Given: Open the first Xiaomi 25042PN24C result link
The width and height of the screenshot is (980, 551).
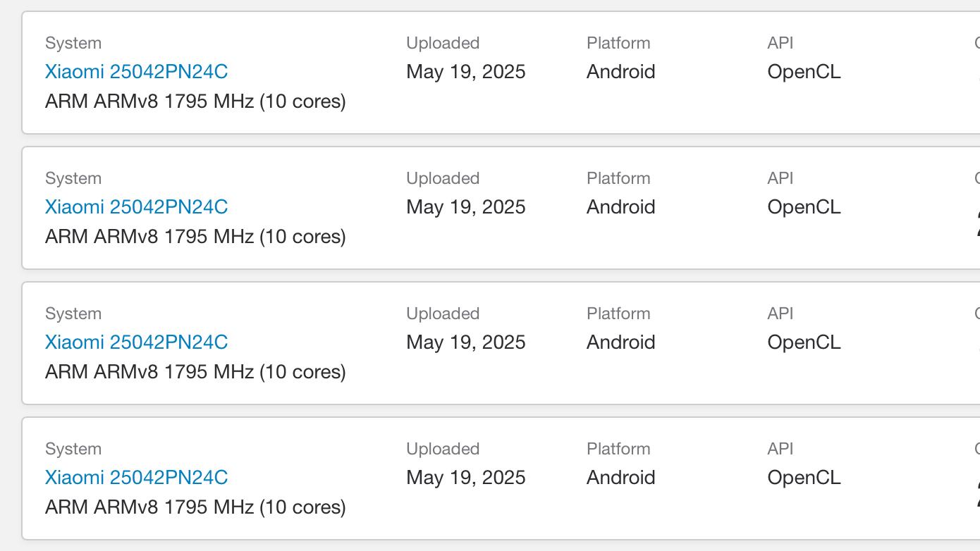Looking at the screenshot, I should (136, 72).
